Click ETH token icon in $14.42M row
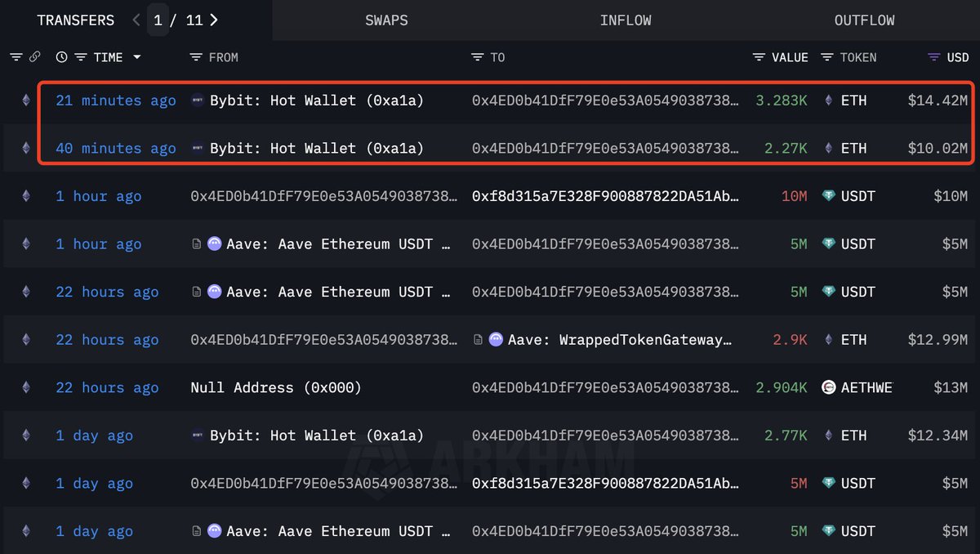 pyautogui.click(x=829, y=101)
